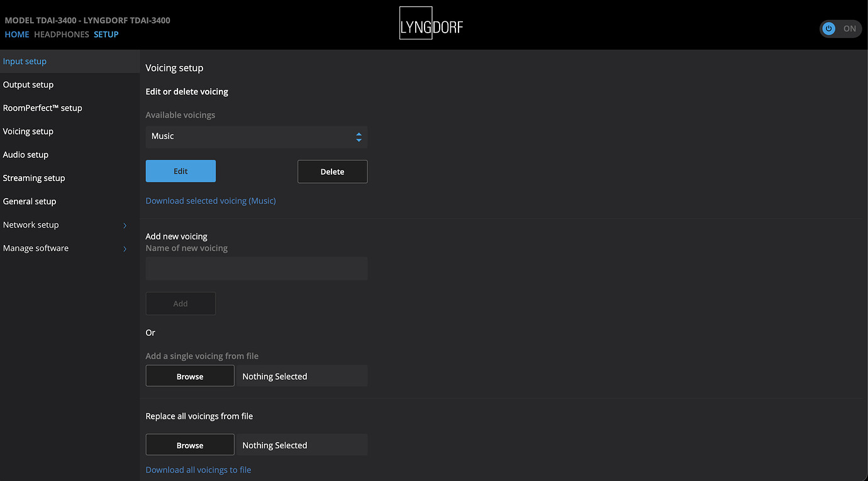The image size is (868, 481).
Task: Click Download selected voicing (Music) link
Action: click(211, 201)
